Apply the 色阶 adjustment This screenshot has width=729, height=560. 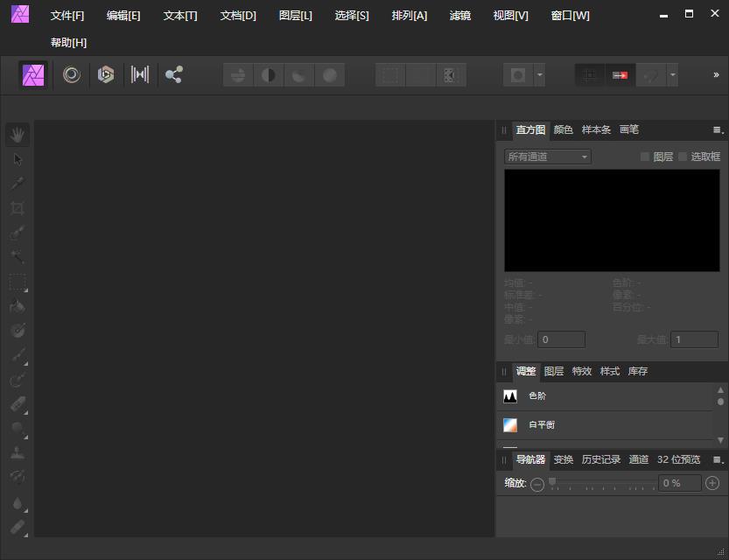[537, 395]
